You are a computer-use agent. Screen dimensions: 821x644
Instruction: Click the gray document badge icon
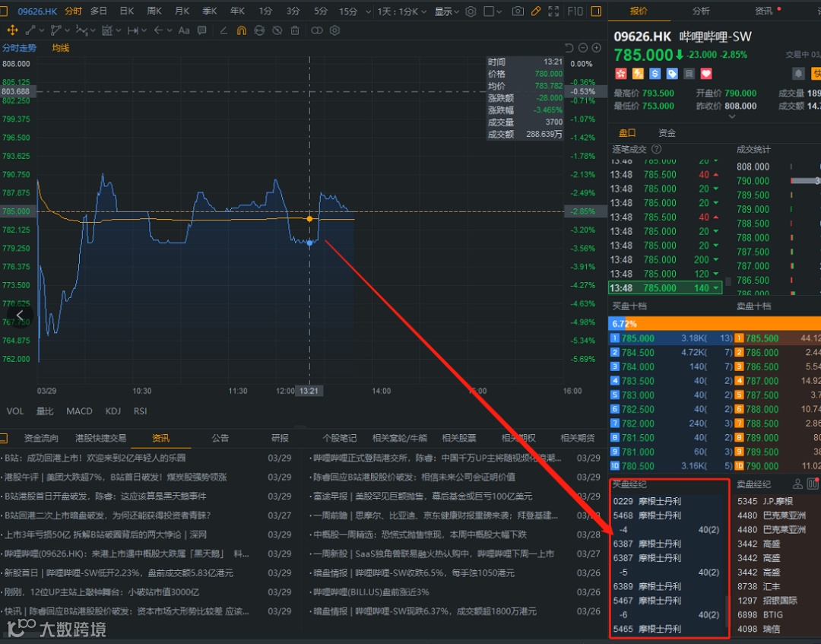[x=689, y=74]
